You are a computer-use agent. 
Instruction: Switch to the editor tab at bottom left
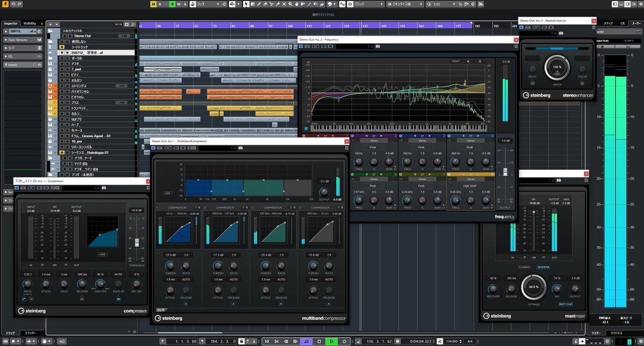coord(30,333)
